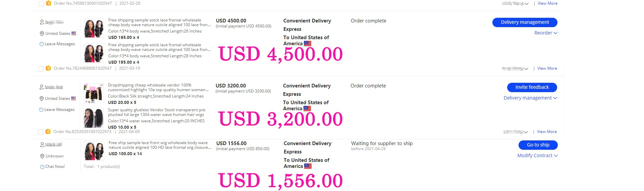Click the chat bubble icon for Chat Now
This screenshot has height=191, width=644.
coord(42,167)
